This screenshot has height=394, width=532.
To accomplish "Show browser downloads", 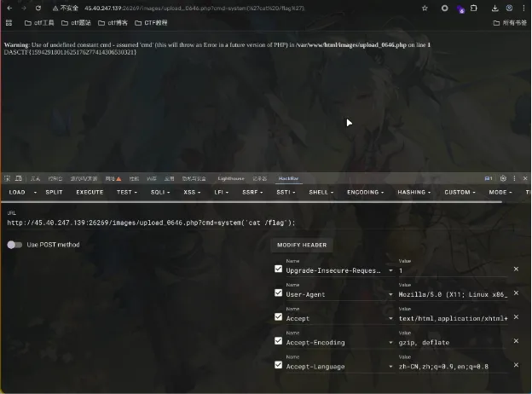I will pos(495,9).
